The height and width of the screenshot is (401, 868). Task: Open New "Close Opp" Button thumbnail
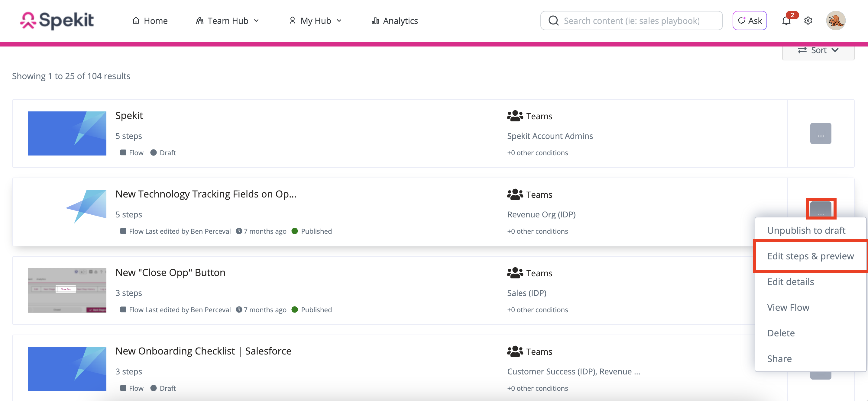tap(67, 290)
